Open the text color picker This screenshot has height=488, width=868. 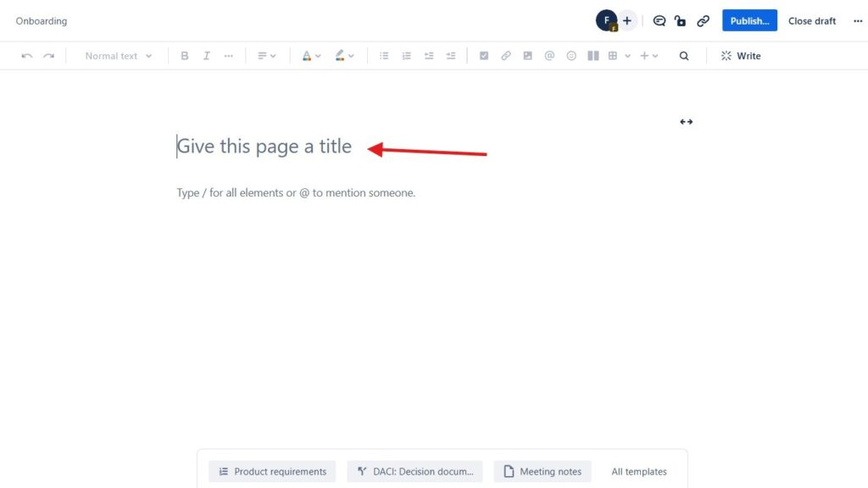311,56
